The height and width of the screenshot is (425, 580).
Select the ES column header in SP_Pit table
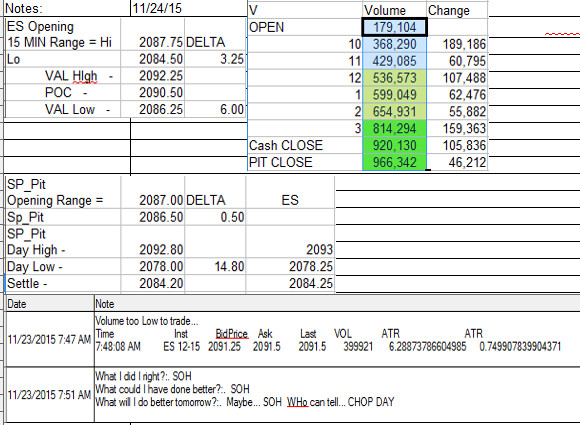[290, 200]
